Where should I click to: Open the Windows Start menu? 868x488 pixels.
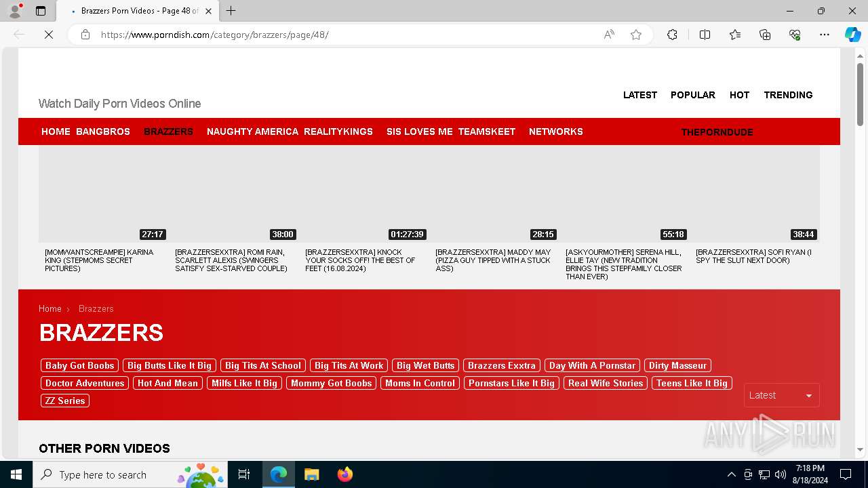pos(16,474)
